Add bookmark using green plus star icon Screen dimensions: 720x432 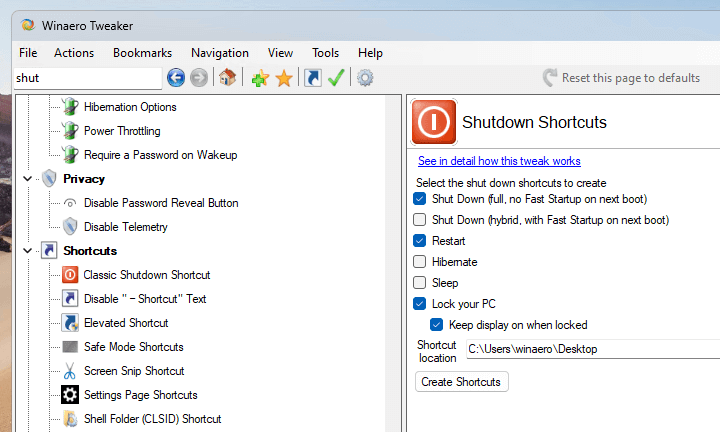click(260, 78)
